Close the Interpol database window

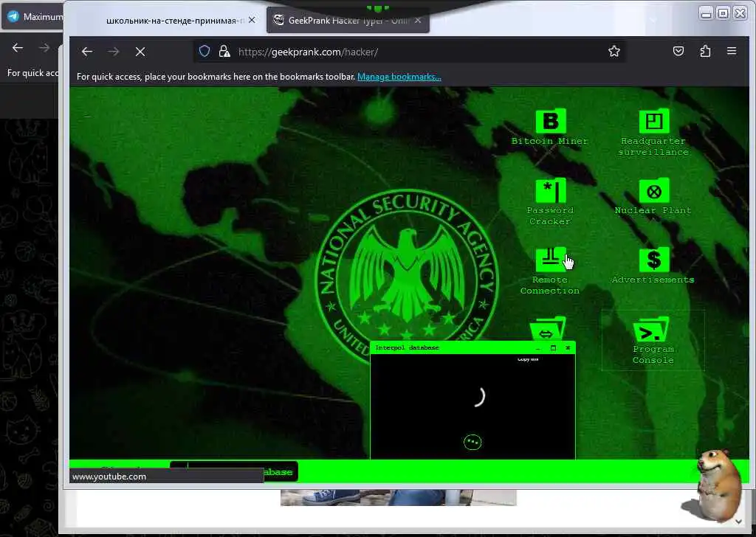(568, 347)
